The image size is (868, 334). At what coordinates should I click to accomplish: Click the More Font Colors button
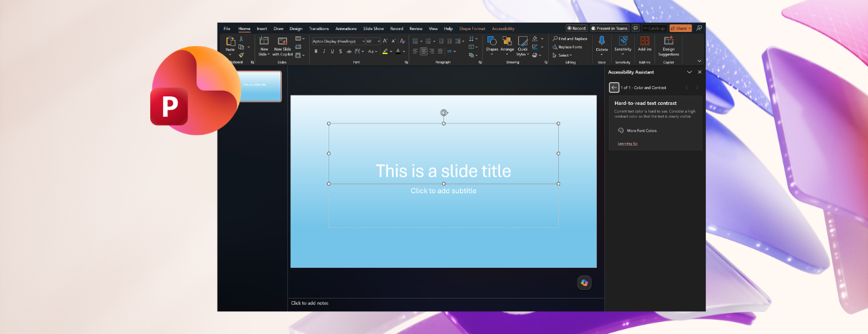pos(638,130)
